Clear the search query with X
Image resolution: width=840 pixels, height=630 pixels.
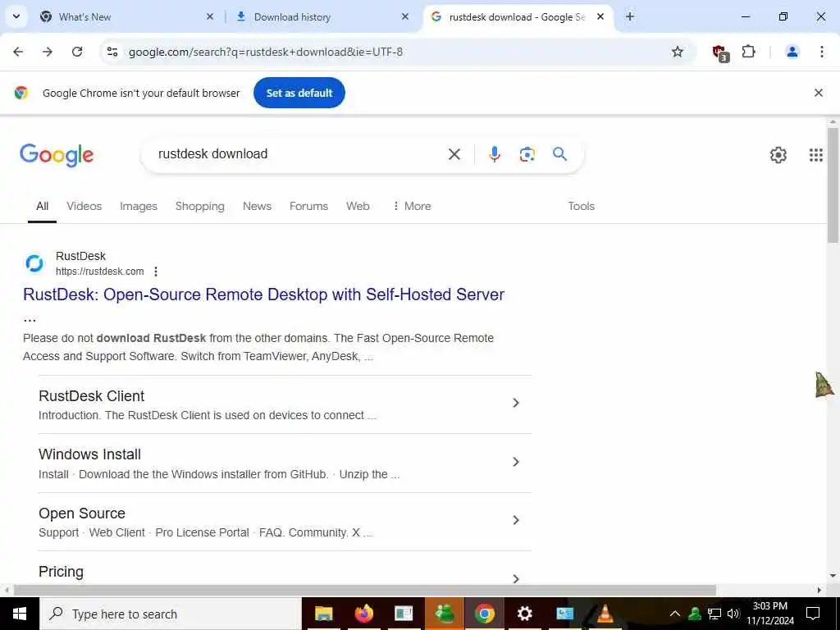454,154
